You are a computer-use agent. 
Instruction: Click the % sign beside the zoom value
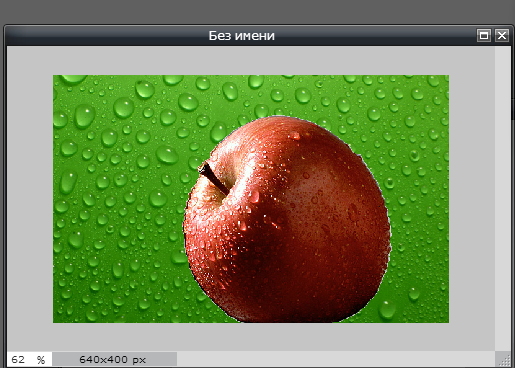click(x=41, y=360)
